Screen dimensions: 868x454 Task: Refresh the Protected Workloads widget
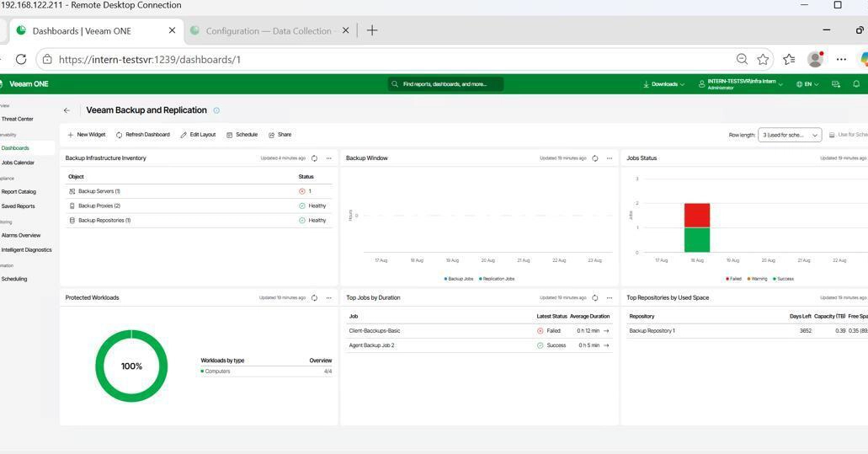[314, 298]
